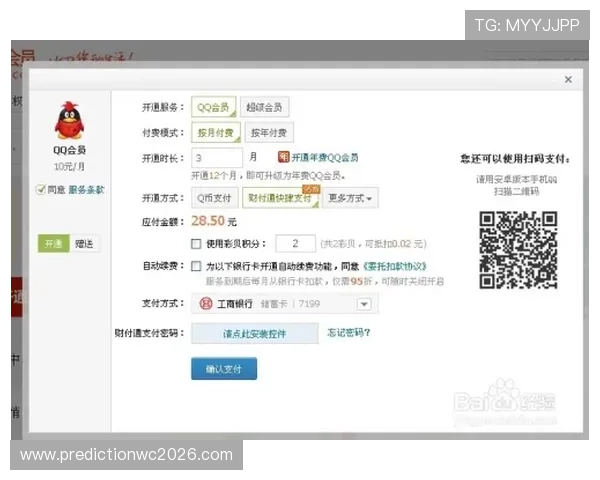Open the 工商银行 card dropdown arrow
Image resolution: width=600 pixels, height=480 pixels.
[x=364, y=304]
